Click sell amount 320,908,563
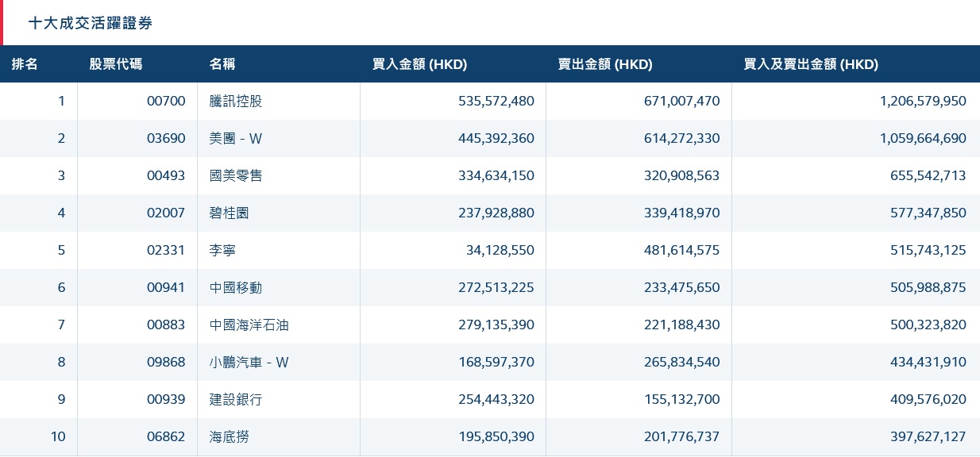The width and height of the screenshot is (980, 457). [682, 175]
